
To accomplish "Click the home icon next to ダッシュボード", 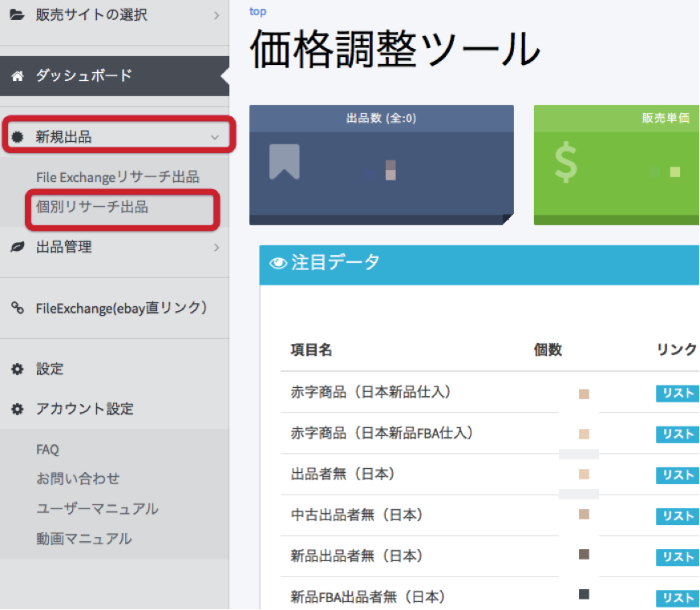I will coord(17,76).
